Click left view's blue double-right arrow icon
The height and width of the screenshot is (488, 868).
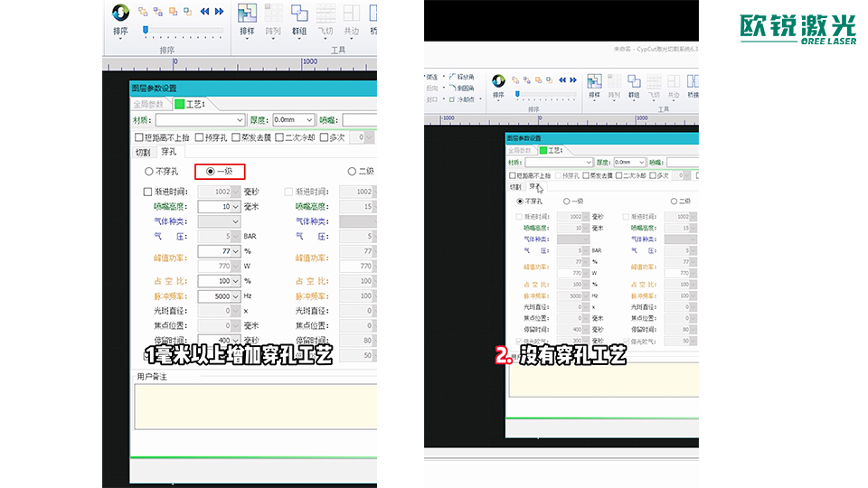219,11
